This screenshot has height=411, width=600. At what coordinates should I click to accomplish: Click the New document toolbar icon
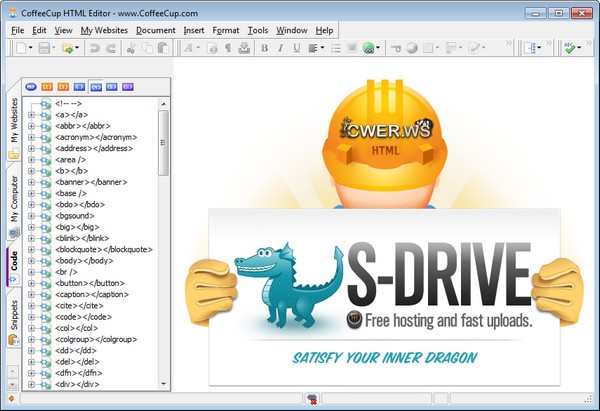click(20, 48)
